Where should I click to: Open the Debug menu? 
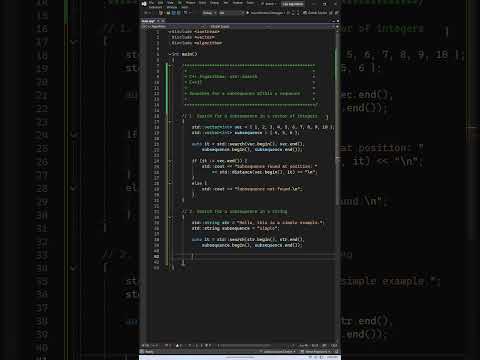(x=214, y=3)
